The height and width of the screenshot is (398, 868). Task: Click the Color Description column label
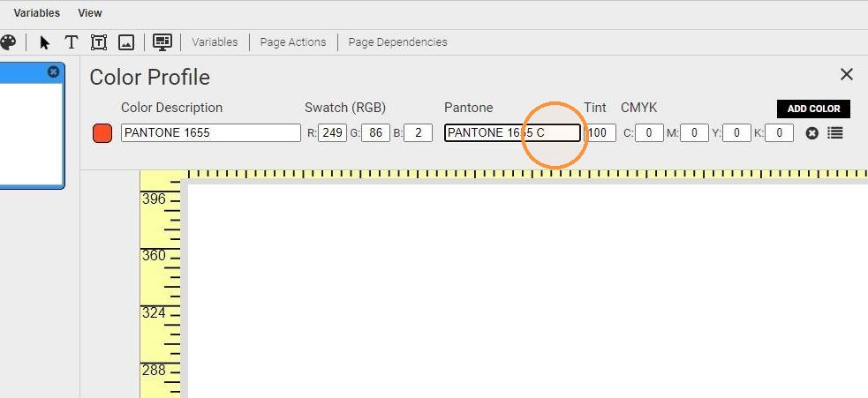[x=171, y=108]
